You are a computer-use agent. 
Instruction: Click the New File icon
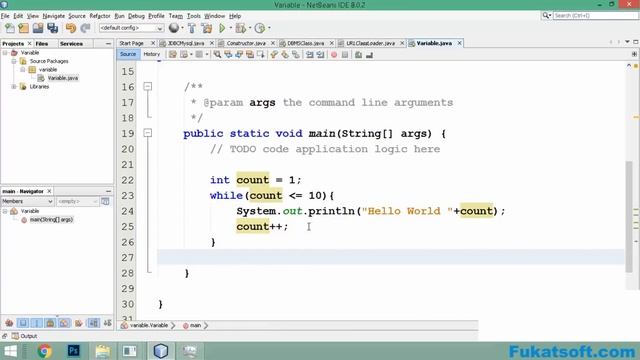tap(10, 28)
